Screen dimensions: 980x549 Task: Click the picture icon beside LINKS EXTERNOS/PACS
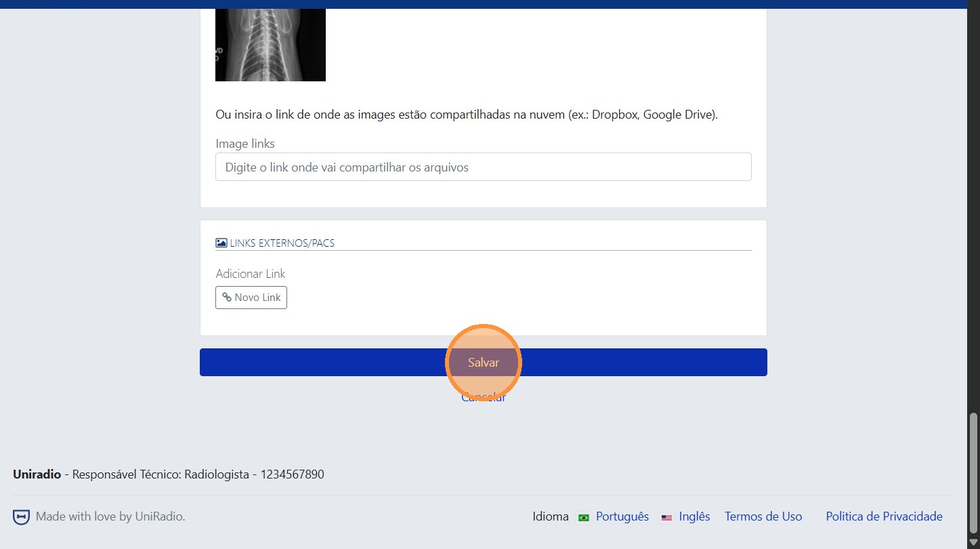coord(221,243)
